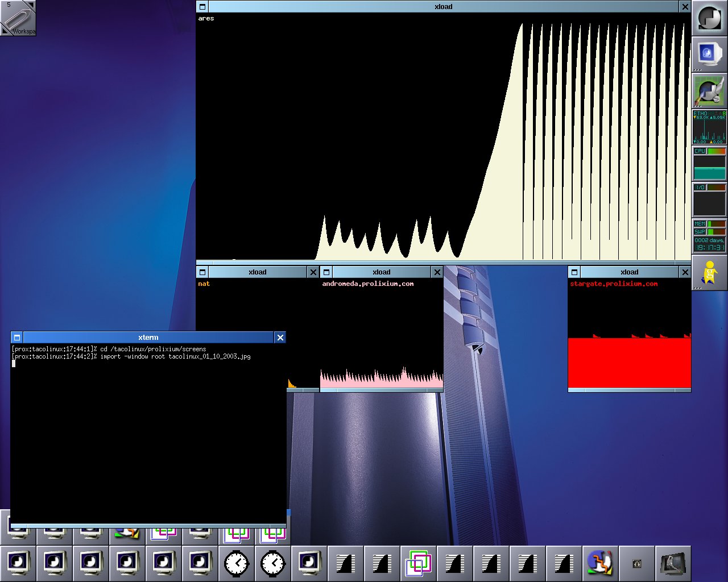The image size is (728, 582).
Task: Miniaturize the stargate xload window
Action: pyautogui.click(x=574, y=272)
